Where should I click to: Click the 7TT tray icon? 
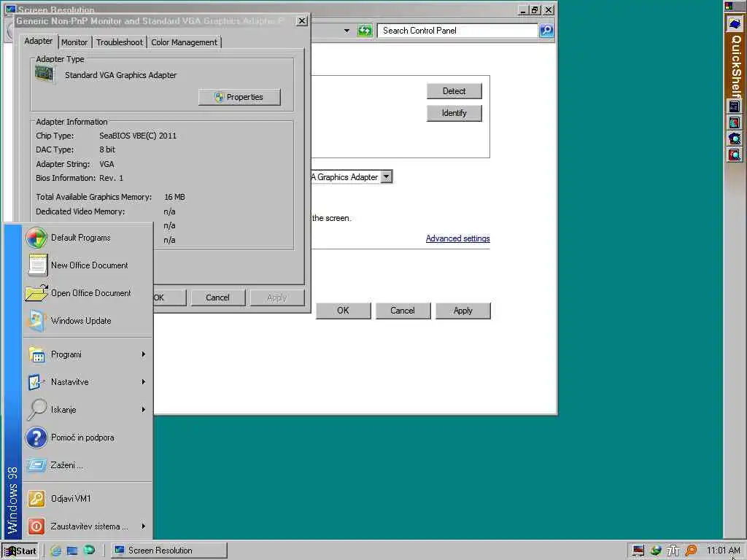[x=673, y=551]
